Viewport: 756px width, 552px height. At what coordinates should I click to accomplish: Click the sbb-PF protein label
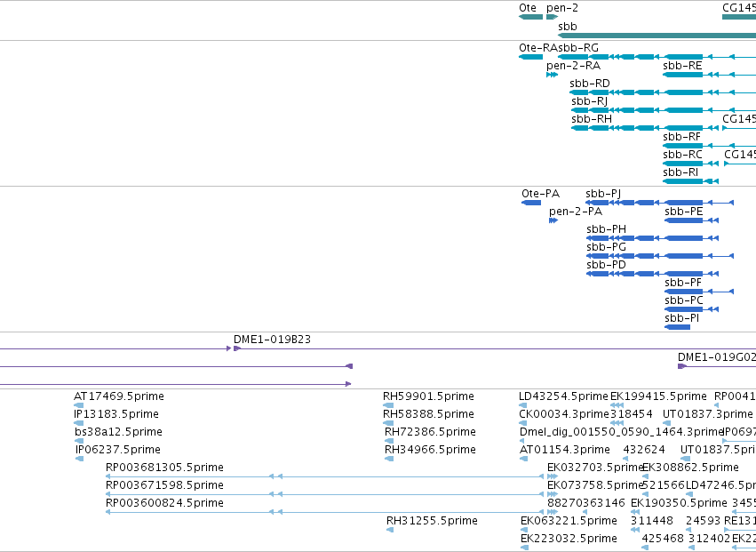coord(683,283)
